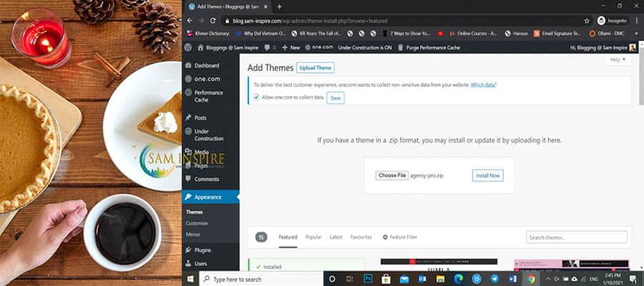Open the WordPress logo menu in admin bar
The width and height of the screenshot is (644, 286).
187,48
